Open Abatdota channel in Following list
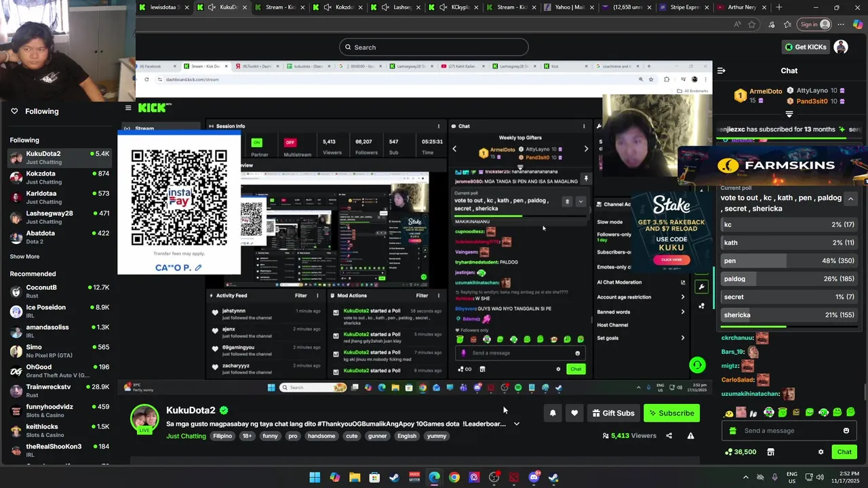Image resolution: width=868 pixels, height=488 pixels. (60, 237)
